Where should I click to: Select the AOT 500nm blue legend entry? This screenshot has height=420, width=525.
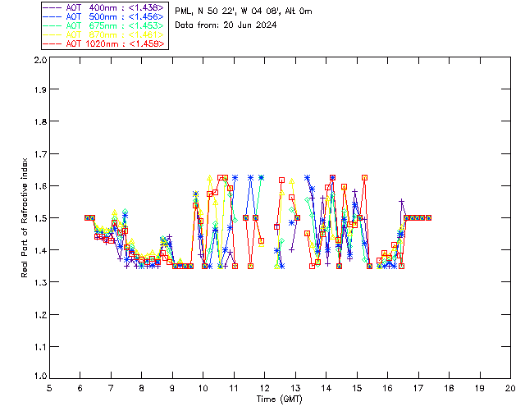(x=103, y=16)
